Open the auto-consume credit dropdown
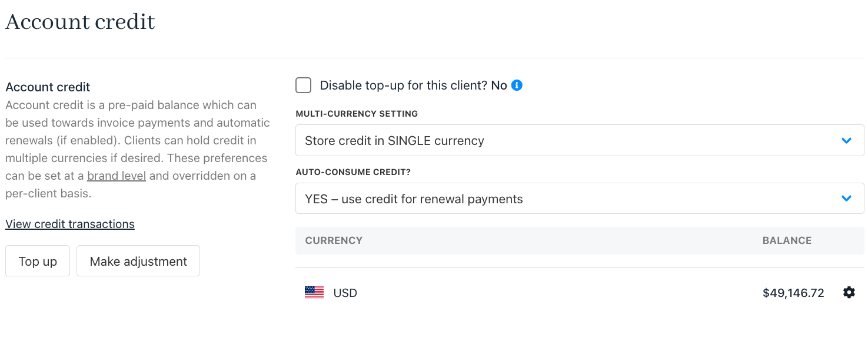 point(580,199)
